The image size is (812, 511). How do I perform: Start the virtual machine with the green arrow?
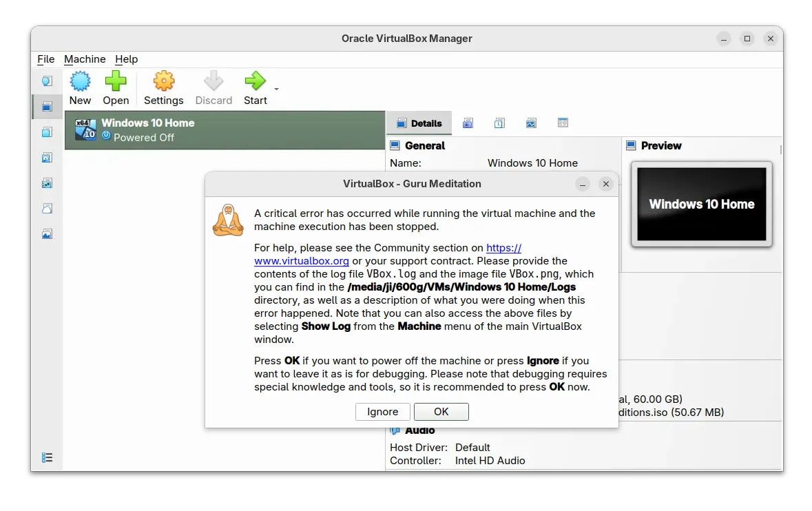coord(256,89)
